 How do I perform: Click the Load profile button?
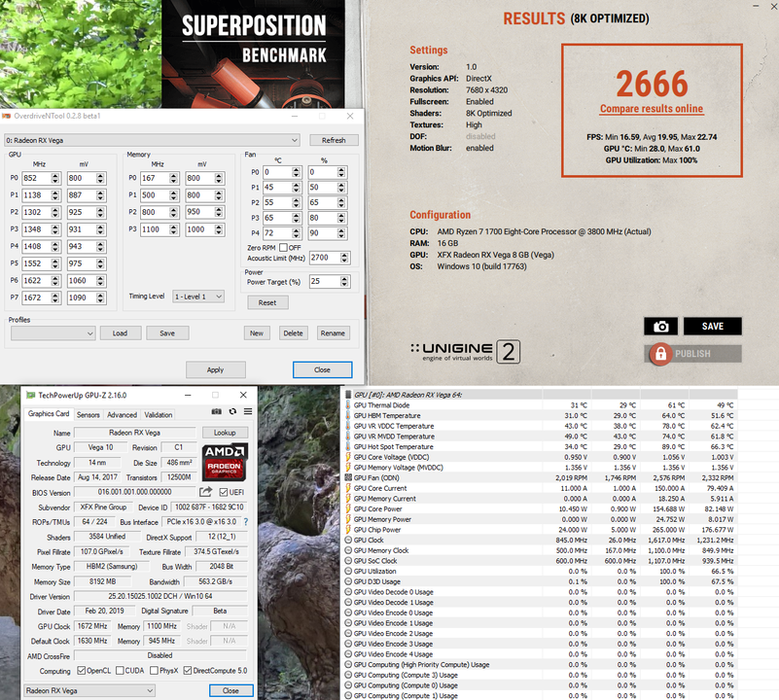[x=121, y=333]
